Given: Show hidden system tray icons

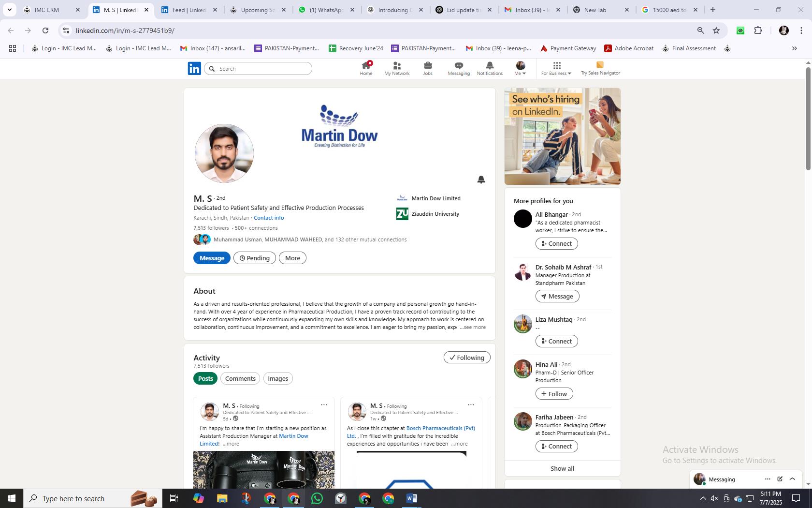Looking at the screenshot, I should (x=703, y=498).
